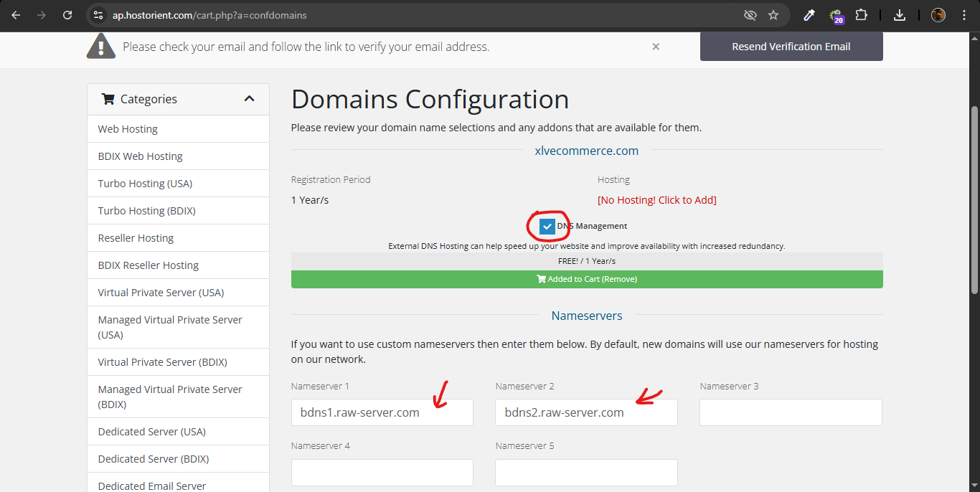Click Added to Cart (Remove) green bar

click(x=586, y=279)
